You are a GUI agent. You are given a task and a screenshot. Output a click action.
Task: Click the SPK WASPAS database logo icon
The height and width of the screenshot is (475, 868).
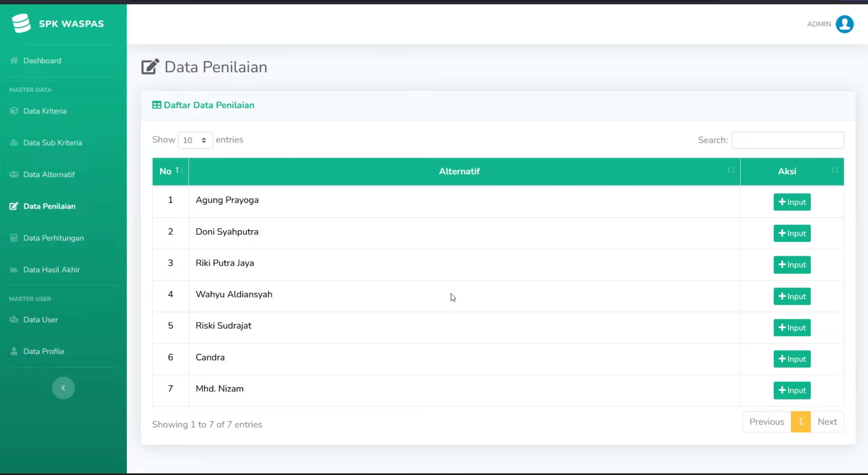pyautogui.click(x=21, y=23)
